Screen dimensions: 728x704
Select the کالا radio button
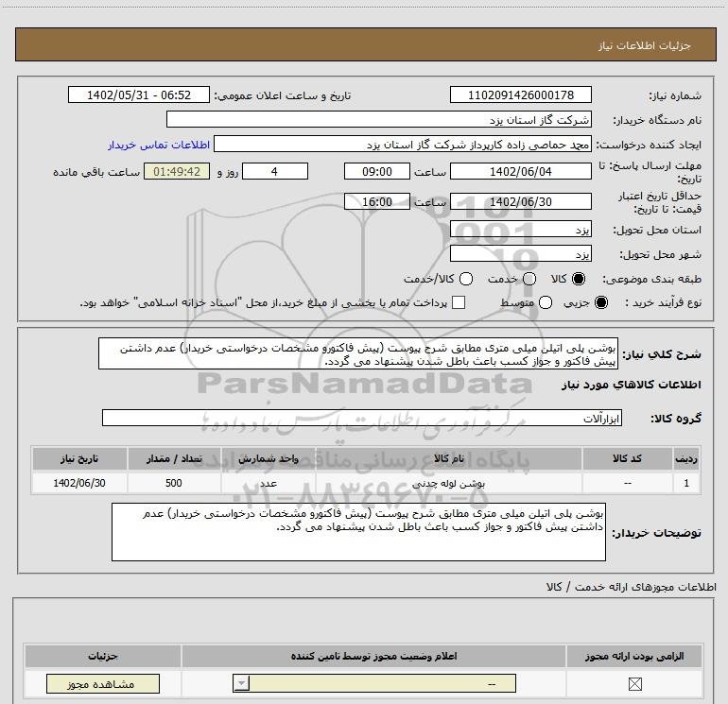point(579,279)
